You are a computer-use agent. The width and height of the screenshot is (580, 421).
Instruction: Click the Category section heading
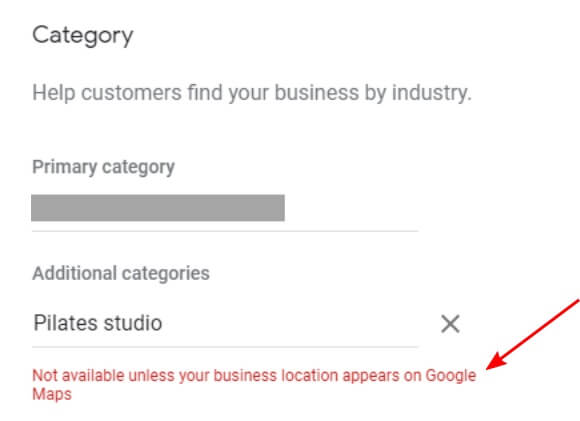(82, 36)
